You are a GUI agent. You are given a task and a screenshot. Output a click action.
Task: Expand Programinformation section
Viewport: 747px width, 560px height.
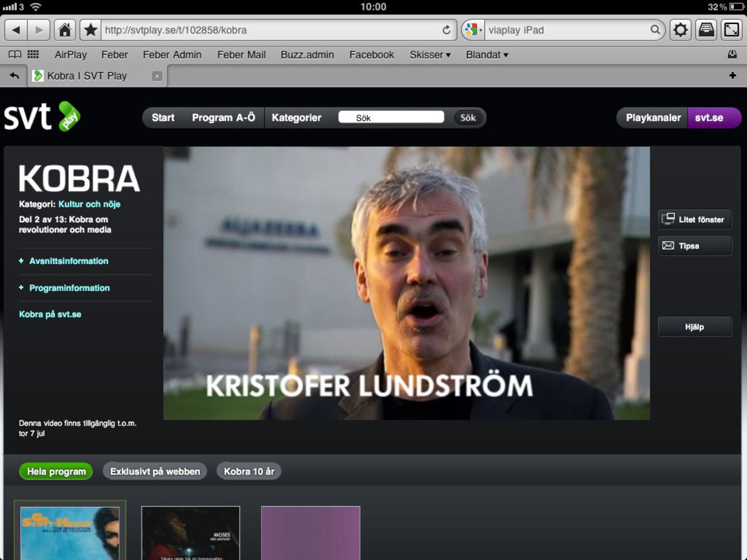click(69, 288)
